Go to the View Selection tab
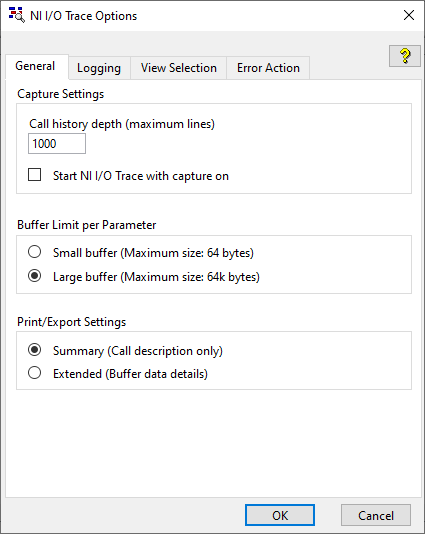Viewport: 425px width, 534px height. point(179,68)
